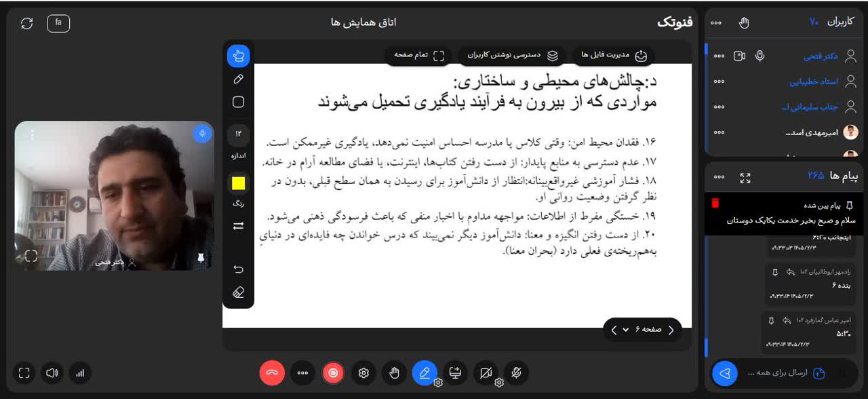Click the pinned message سلام و صبح بخیر

pos(791,221)
